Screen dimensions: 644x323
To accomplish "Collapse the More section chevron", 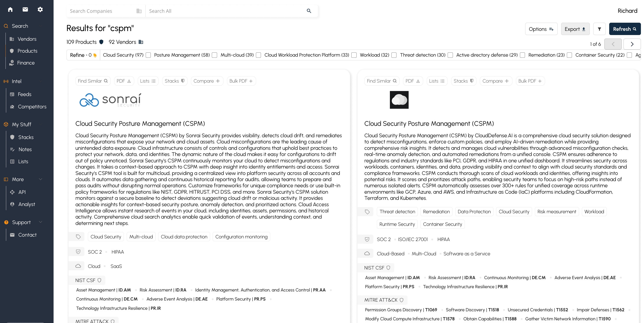I will (41, 179).
